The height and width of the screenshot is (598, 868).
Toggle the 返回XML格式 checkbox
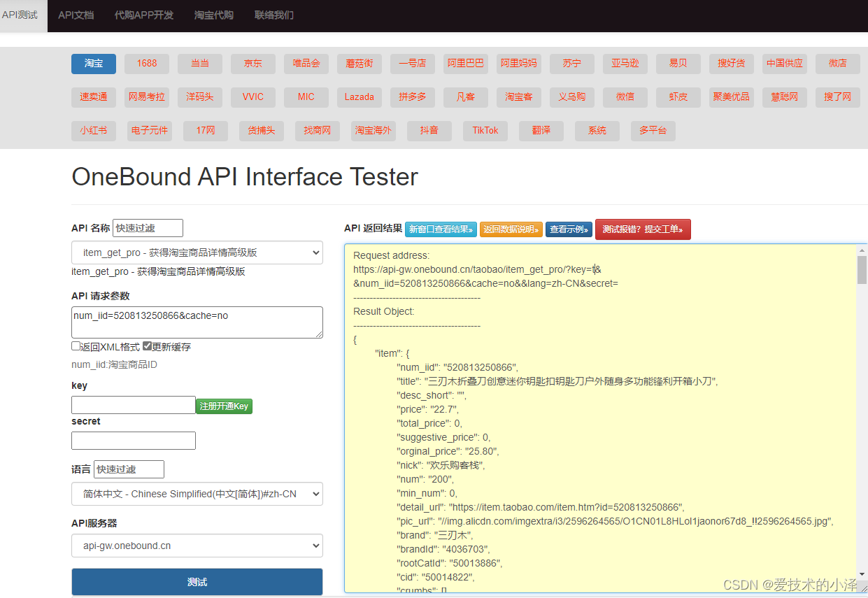(76, 346)
